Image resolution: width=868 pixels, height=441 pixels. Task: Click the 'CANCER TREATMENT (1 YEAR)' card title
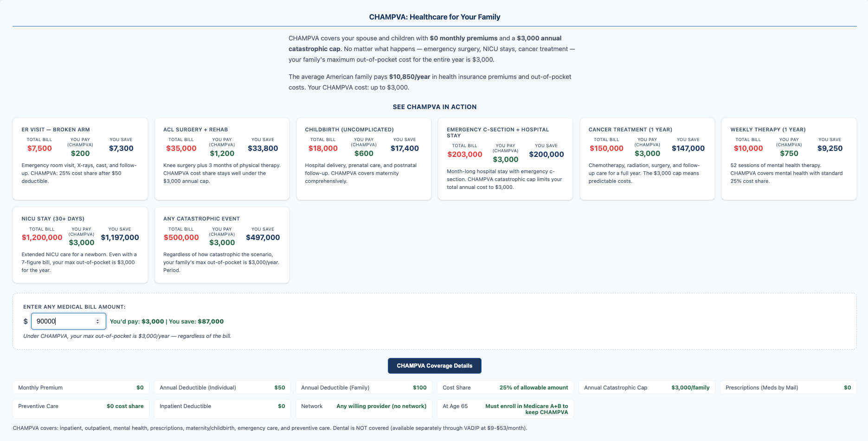(x=630, y=130)
